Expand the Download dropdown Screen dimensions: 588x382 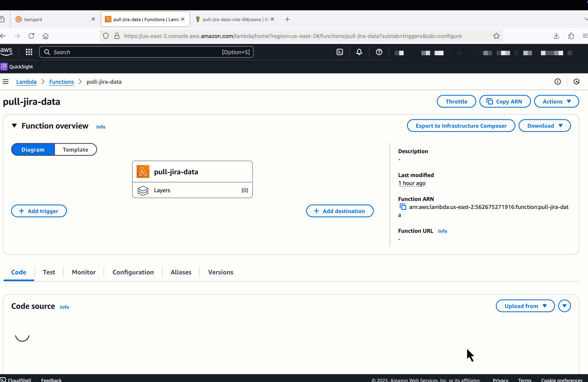click(544, 126)
